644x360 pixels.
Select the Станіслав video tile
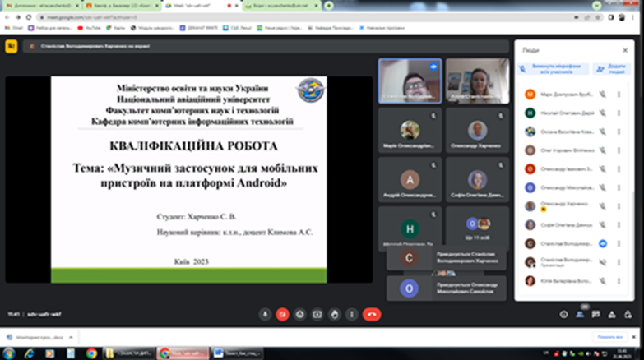pyautogui.click(x=410, y=81)
